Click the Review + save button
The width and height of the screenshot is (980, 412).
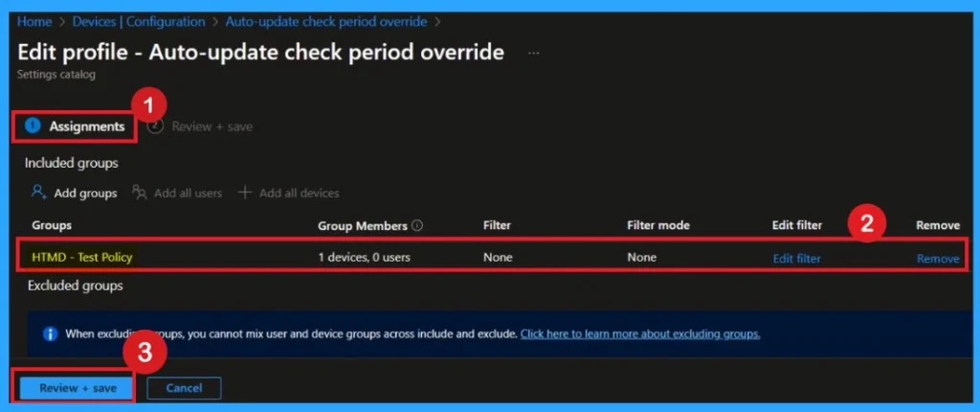[x=78, y=388]
